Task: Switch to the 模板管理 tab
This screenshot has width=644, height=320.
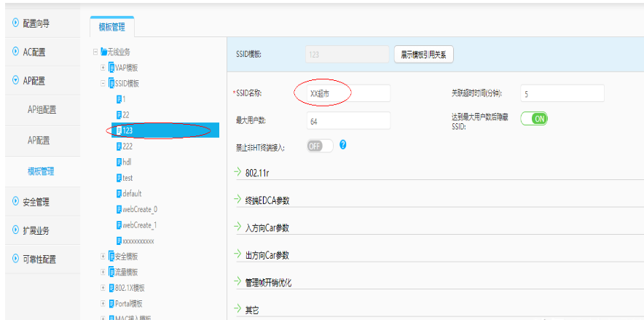Action: tap(111, 27)
